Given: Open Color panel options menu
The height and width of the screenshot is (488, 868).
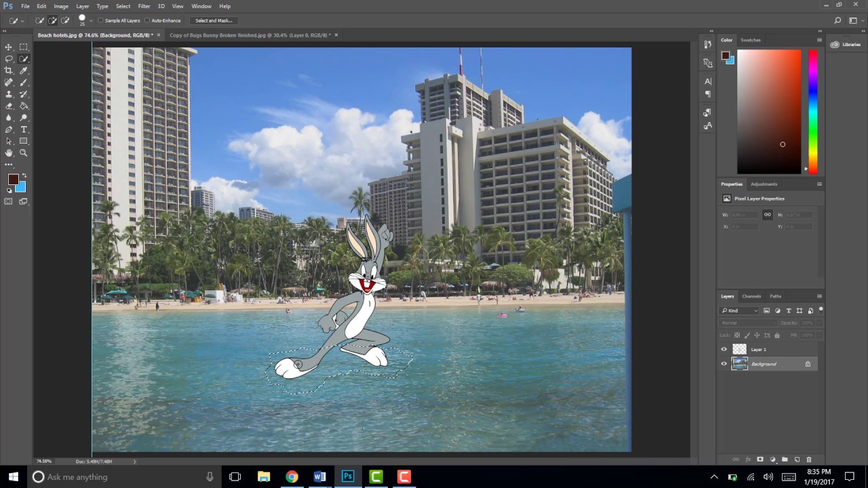Looking at the screenshot, I should [819, 40].
